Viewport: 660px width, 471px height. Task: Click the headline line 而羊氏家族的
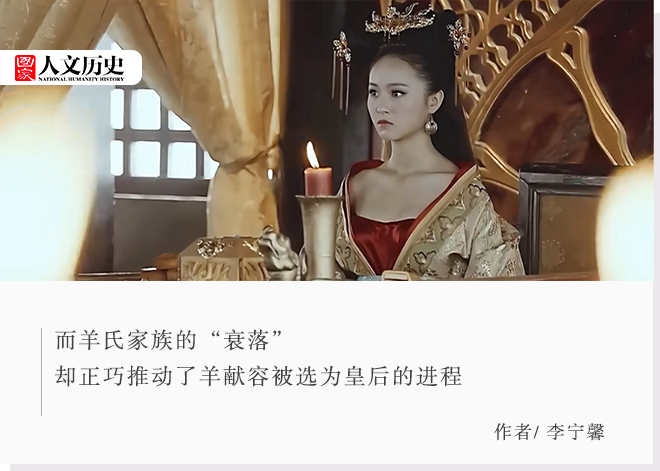[126, 340]
